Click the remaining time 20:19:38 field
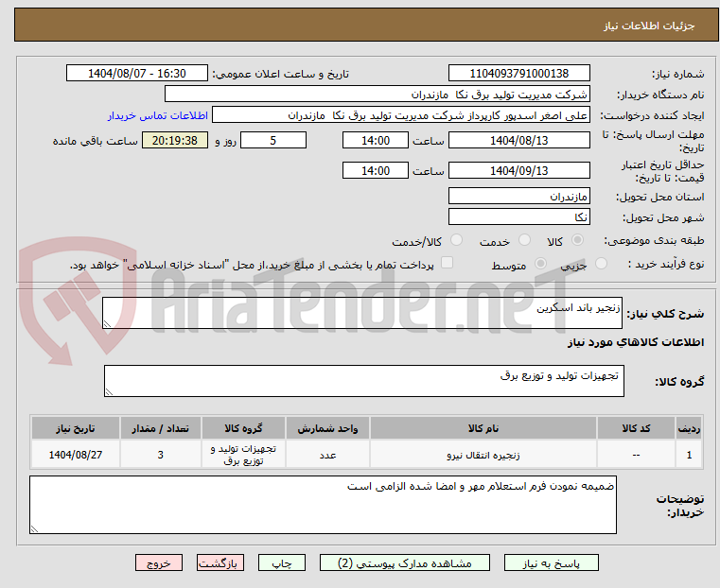720x588 pixels. pos(174,140)
